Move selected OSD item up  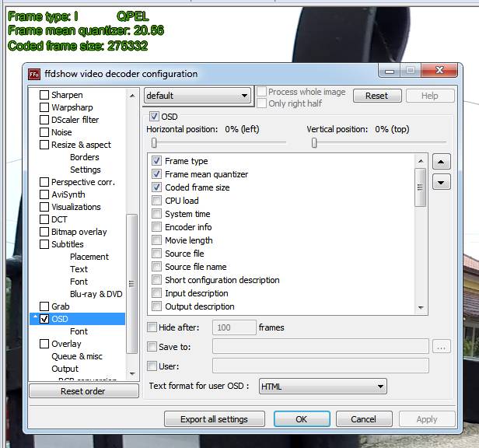(441, 162)
